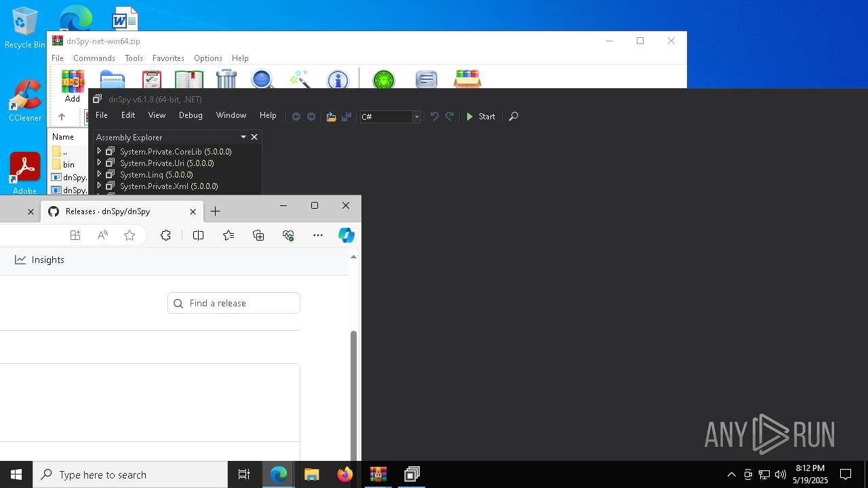Click WinRAR View book icon
Viewport: 868px width, 488px height.
point(189,79)
